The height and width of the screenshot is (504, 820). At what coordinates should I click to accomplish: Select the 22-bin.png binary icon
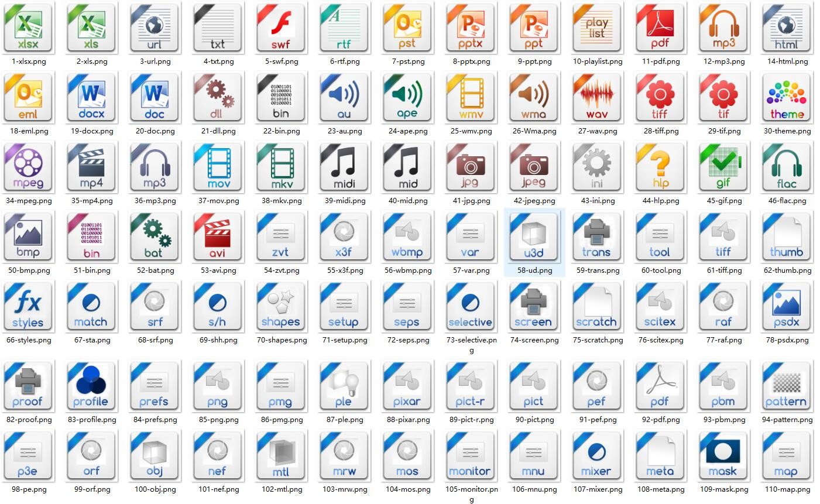point(281,98)
